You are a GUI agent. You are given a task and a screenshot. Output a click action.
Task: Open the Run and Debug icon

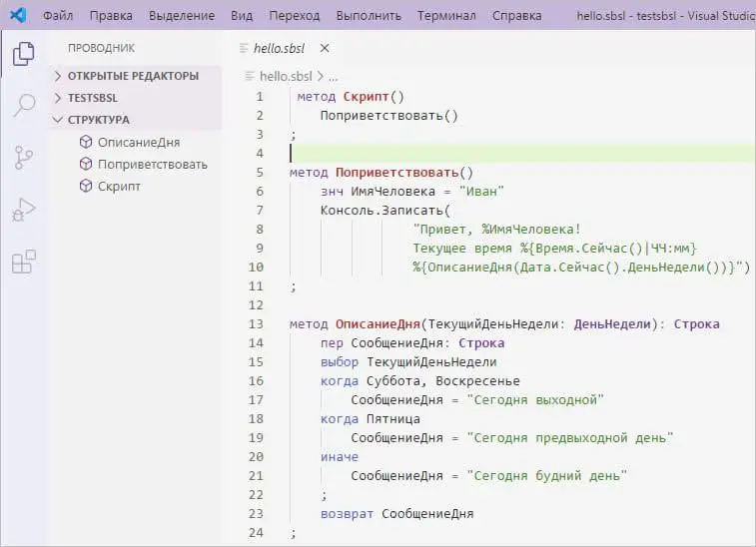pyautogui.click(x=23, y=210)
